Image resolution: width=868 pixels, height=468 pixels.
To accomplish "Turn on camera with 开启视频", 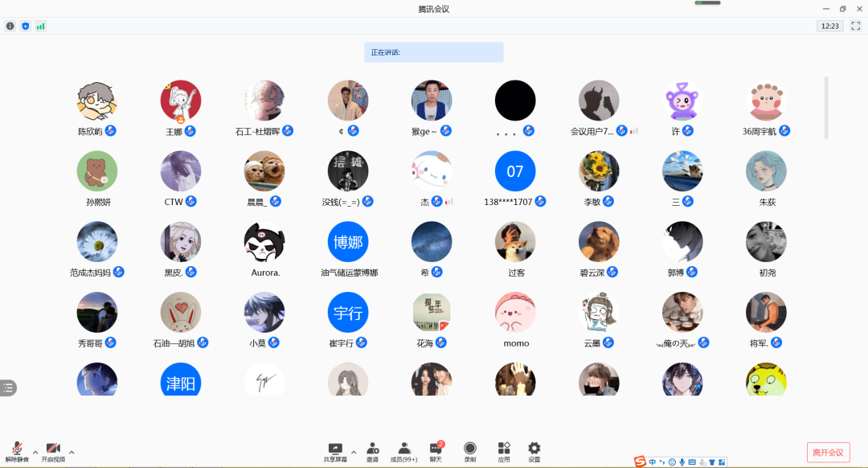I will (x=53, y=451).
